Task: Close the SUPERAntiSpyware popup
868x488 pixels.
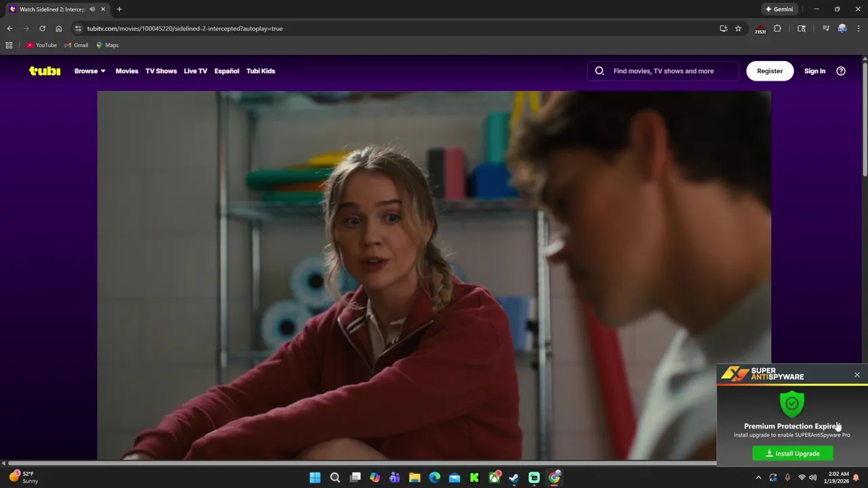Action: click(857, 375)
